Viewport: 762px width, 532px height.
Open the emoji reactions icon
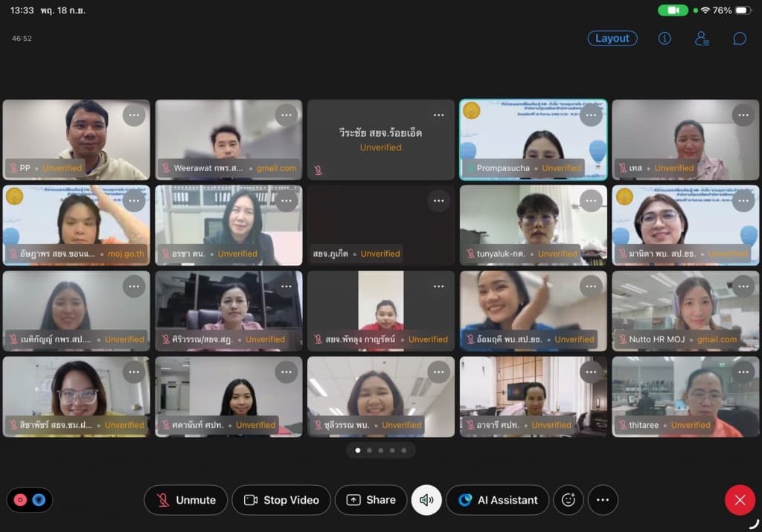pyautogui.click(x=568, y=500)
